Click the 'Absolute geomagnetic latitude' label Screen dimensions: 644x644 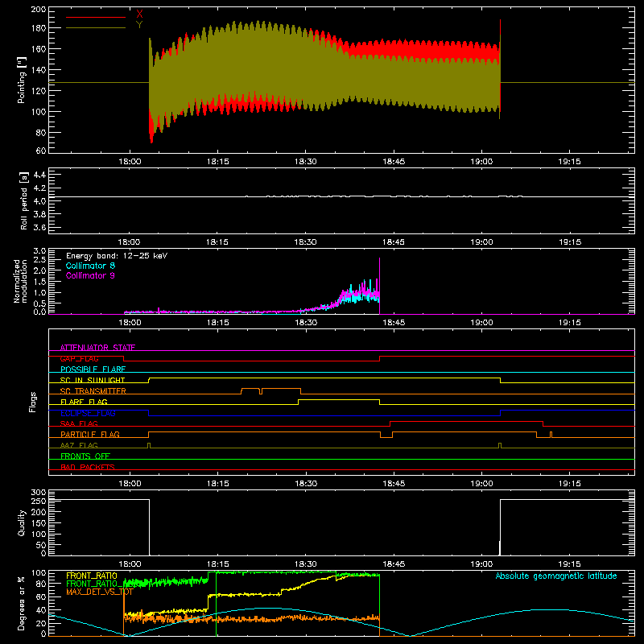[556, 576]
